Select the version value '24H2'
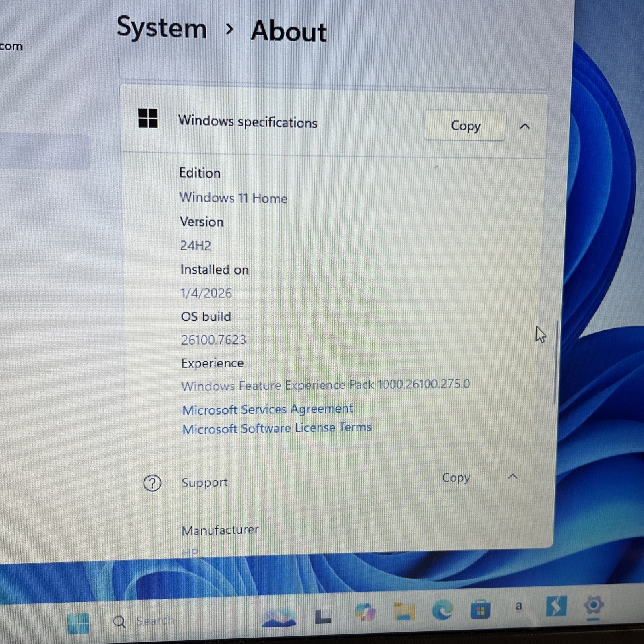The width and height of the screenshot is (644, 644). point(196,246)
